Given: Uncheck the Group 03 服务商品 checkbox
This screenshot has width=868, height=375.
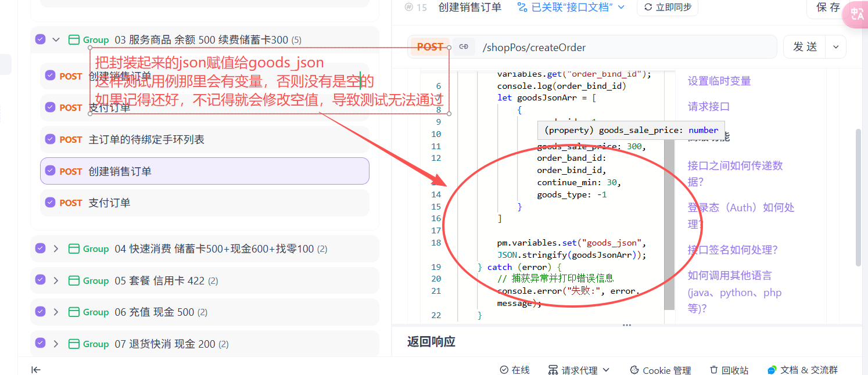Looking at the screenshot, I should (40, 39).
